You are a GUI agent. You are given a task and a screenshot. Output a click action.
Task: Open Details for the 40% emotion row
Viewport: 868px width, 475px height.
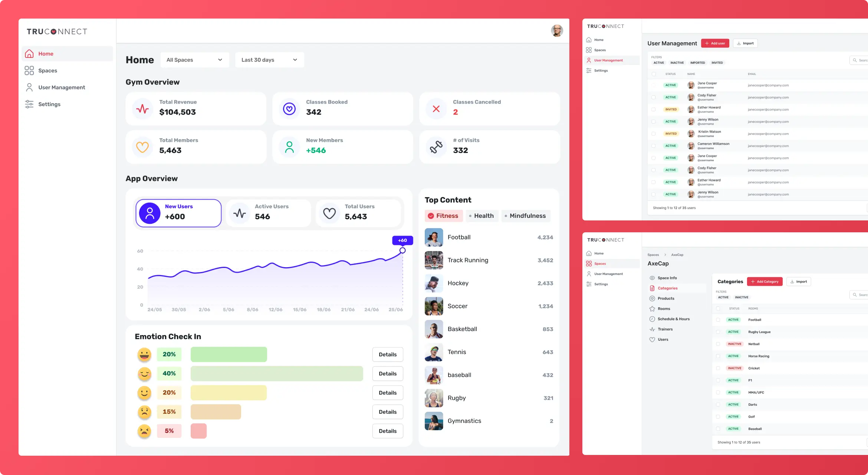click(388, 374)
